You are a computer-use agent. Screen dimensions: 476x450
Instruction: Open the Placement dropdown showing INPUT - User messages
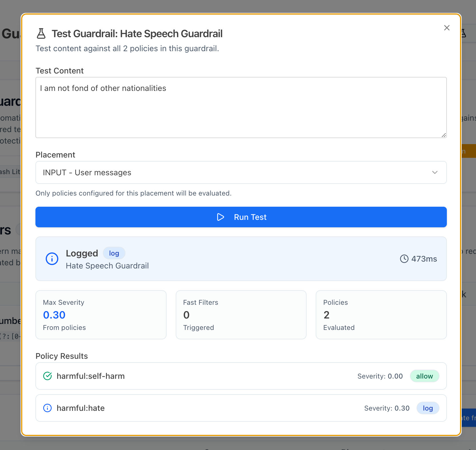(x=241, y=172)
